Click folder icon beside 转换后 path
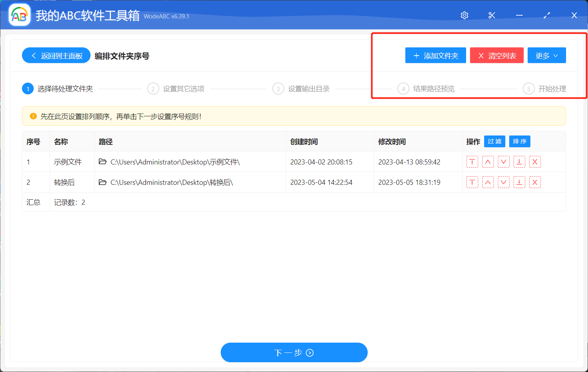 click(x=102, y=182)
